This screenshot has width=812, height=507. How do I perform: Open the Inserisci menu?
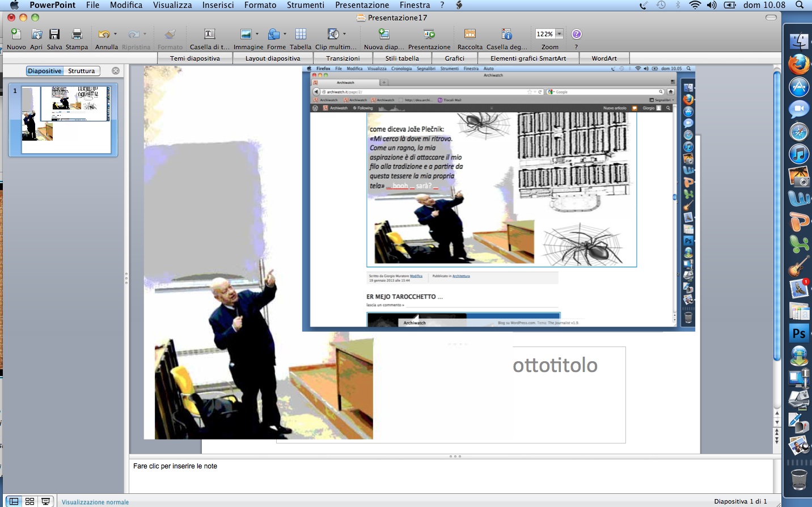coord(218,5)
